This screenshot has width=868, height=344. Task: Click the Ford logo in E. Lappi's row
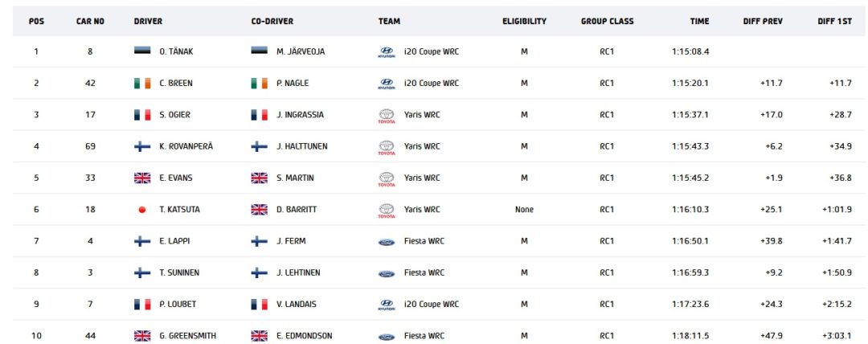387,242
